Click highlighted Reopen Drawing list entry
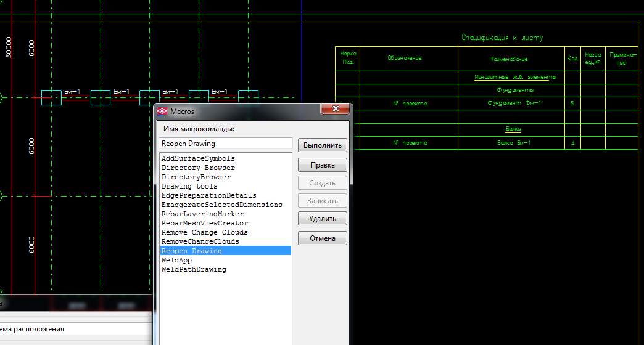644x345 pixels. (192, 251)
